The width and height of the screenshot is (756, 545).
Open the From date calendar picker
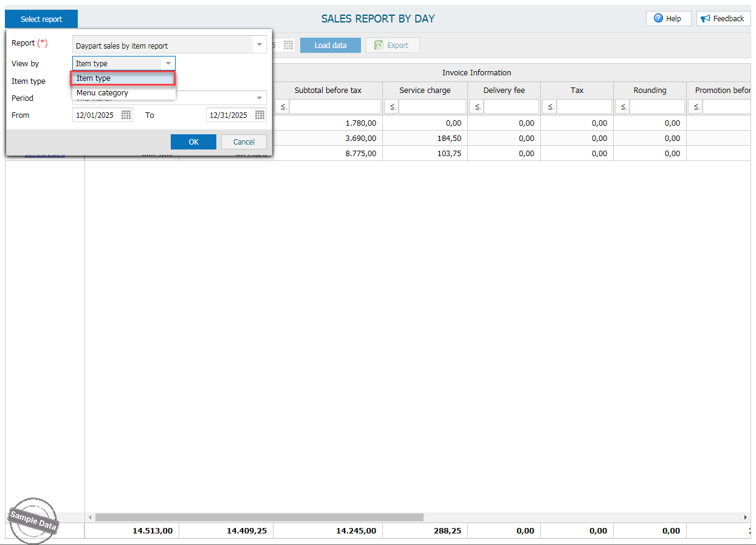pyautogui.click(x=126, y=115)
